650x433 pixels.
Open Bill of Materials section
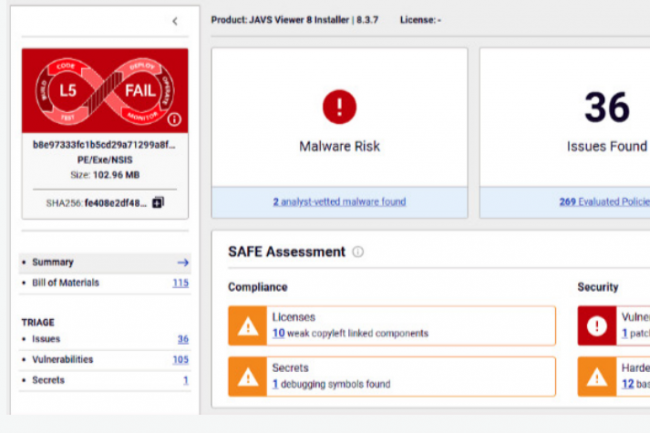point(65,283)
